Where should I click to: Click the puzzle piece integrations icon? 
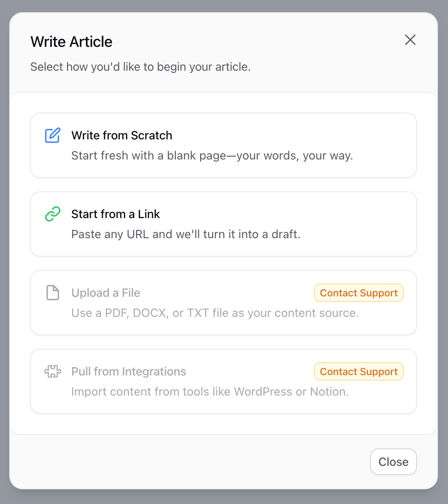(x=53, y=371)
